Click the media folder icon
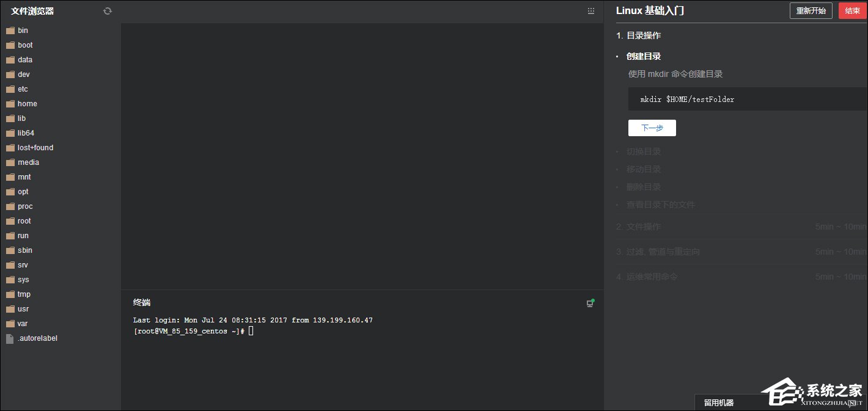 pos(10,162)
